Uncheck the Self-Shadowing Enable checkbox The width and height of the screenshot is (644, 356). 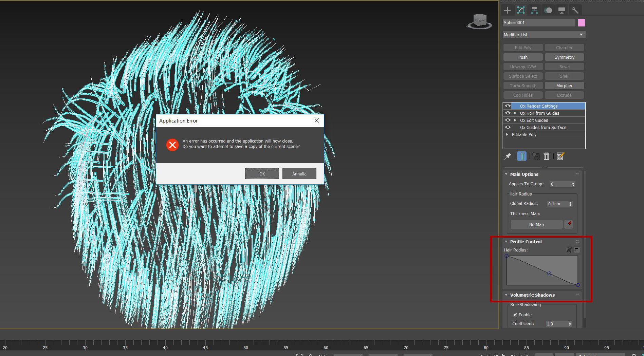coord(515,315)
